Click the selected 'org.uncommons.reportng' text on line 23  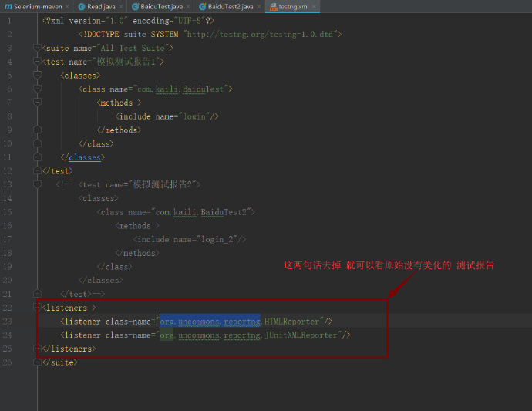[x=210, y=322]
